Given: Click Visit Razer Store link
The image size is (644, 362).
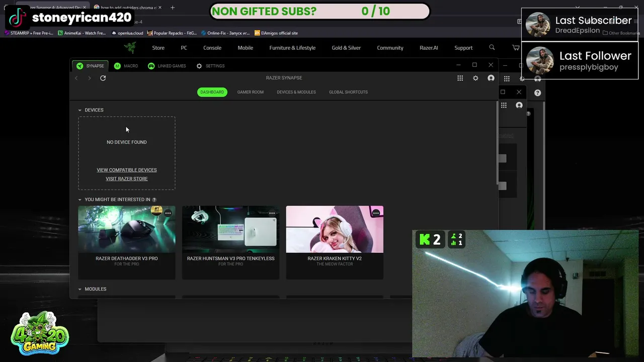Looking at the screenshot, I should click(x=127, y=178).
